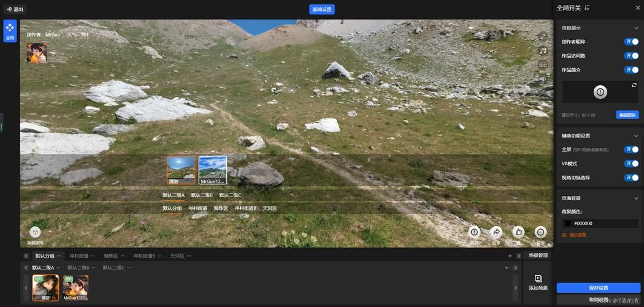Open the 基础设置 basic settings button
Image resolution: width=644 pixels, height=307 pixels.
pos(321,9)
